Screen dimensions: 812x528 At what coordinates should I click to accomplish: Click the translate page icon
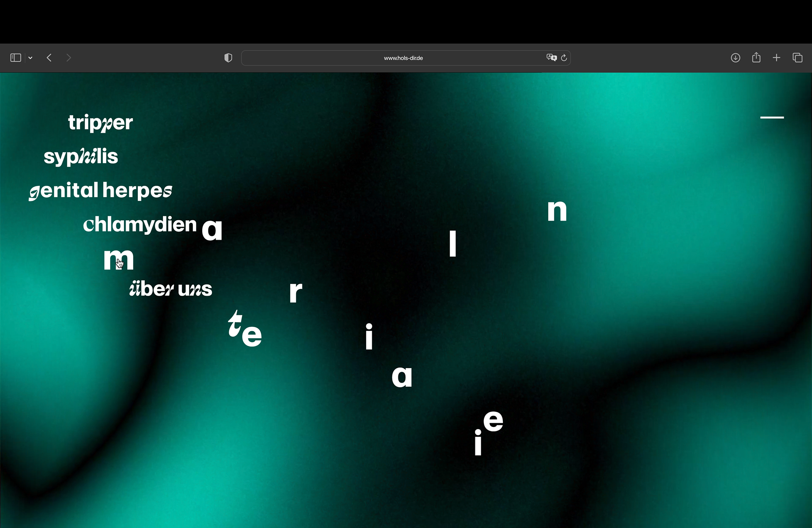[x=551, y=58]
